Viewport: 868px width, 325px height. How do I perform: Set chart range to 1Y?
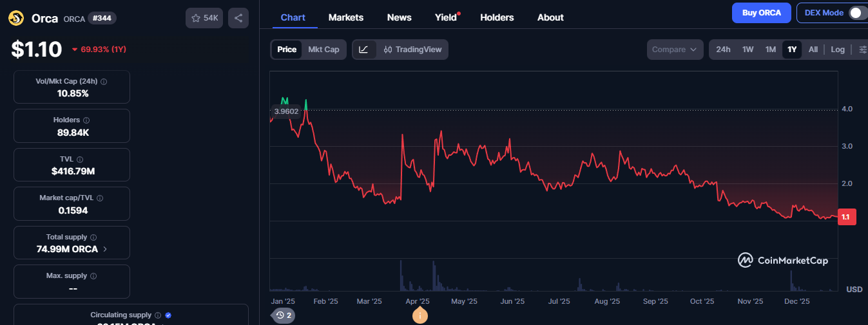tap(792, 50)
